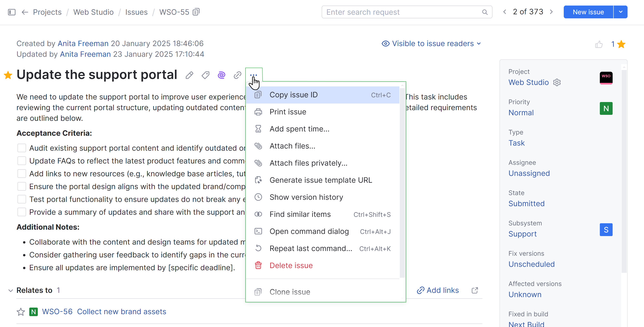The width and height of the screenshot is (644, 327).
Task: Toggle star on WSO-56 linked issue
Action: point(21,311)
